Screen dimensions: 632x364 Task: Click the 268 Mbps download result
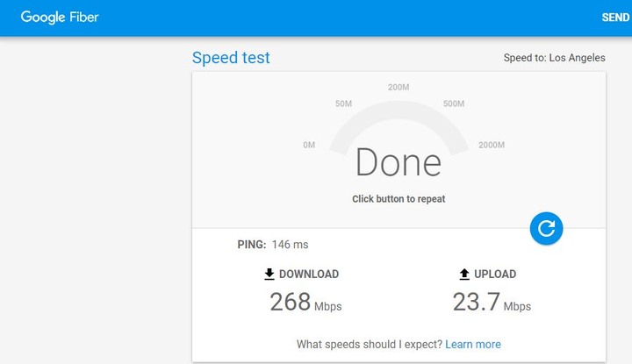click(x=305, y=302)
